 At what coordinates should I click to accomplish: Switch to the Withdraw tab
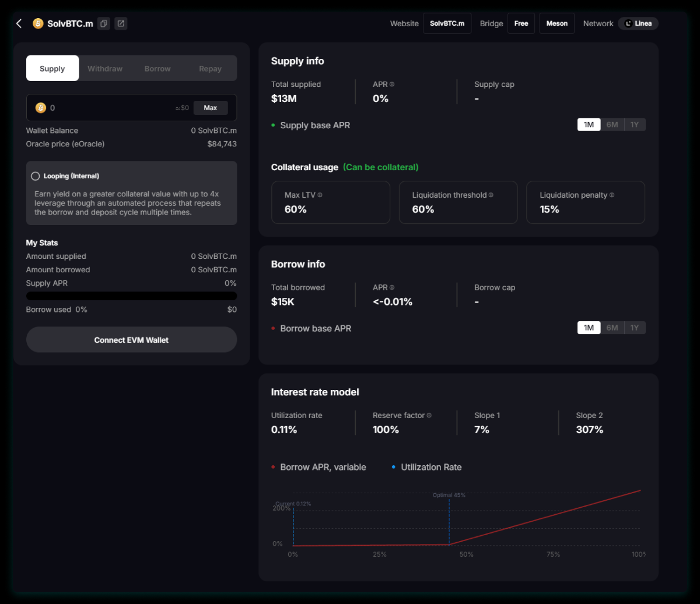click(x=105, y=68)
